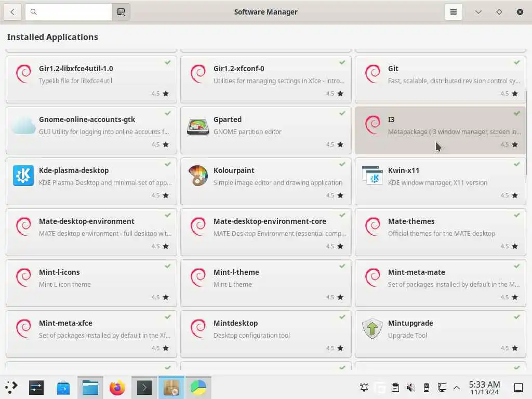Open Dolphin file manager in taskbar
This screenshot has height=399, width=532.
pos(90,388)
